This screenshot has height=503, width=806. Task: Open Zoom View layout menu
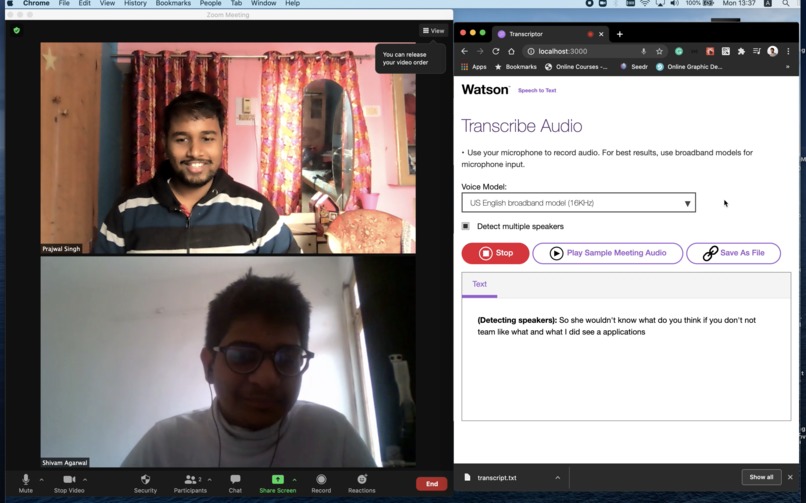coord(433,31)
